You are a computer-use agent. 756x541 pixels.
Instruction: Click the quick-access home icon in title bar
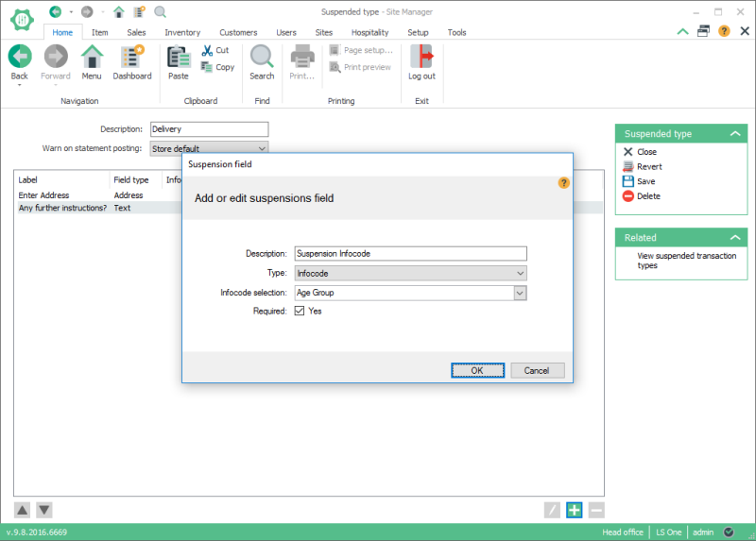119,11
